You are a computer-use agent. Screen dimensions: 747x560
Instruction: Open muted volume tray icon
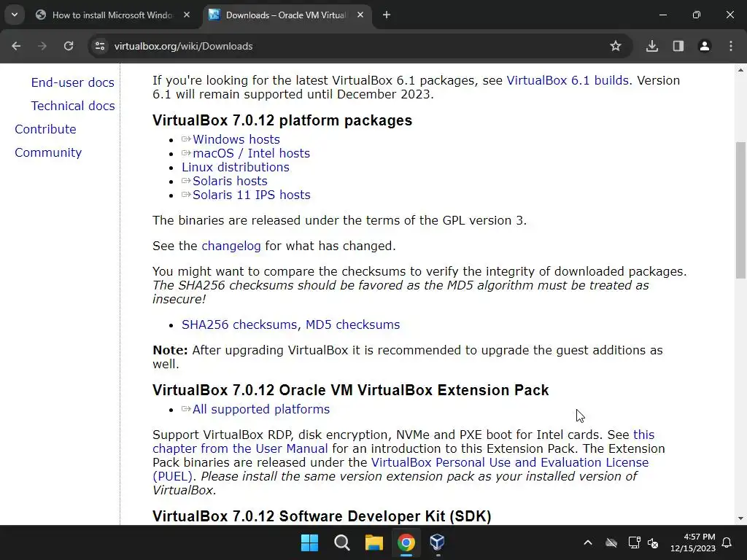(653, 542)
